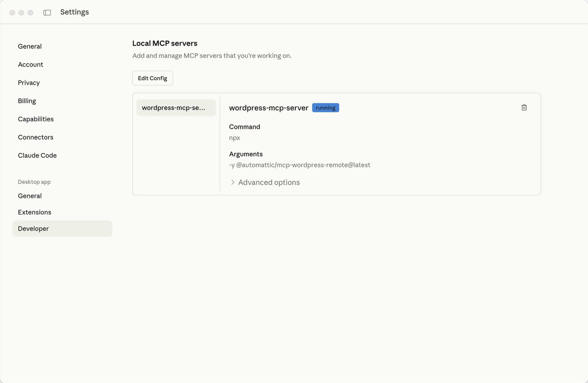This screenshot has height=383, width=588.
Task: Click the running status badge
Action: coord(325,108)
